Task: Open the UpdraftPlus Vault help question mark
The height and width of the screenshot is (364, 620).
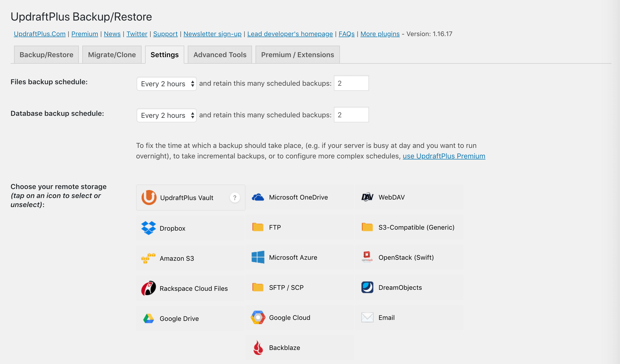Action: (235, 198)
